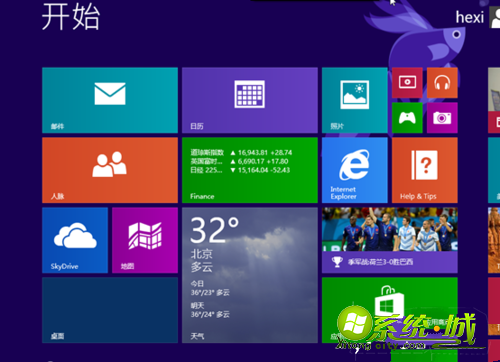Open the Finance stock tile
Image resolution: width=500 pixels, height=362 pixels.
point(250,170)
